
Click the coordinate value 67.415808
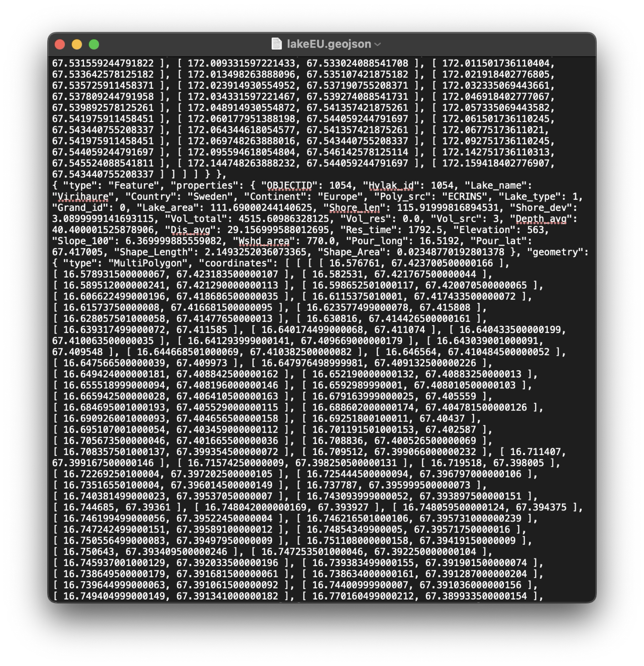[x=445, y=308]
